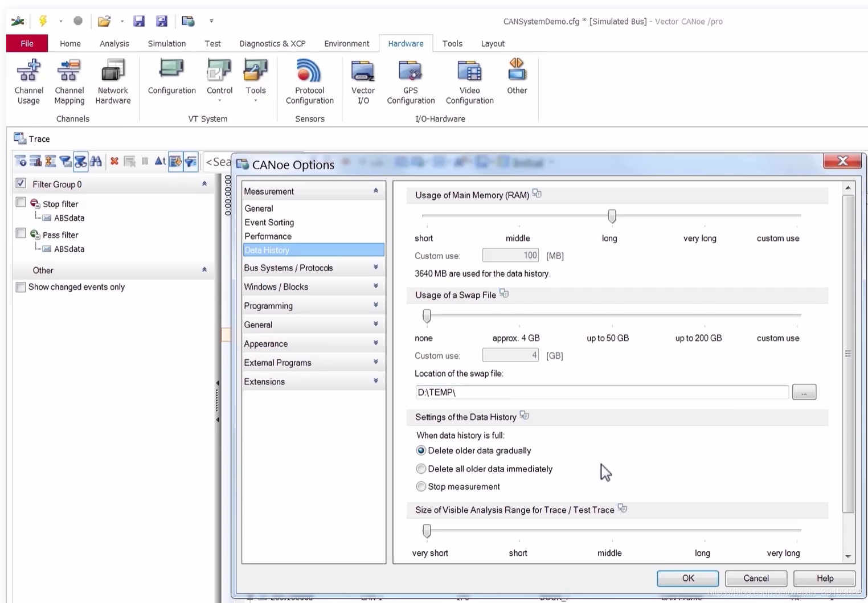Click info icon beside Usage of a Swap File

504,294
